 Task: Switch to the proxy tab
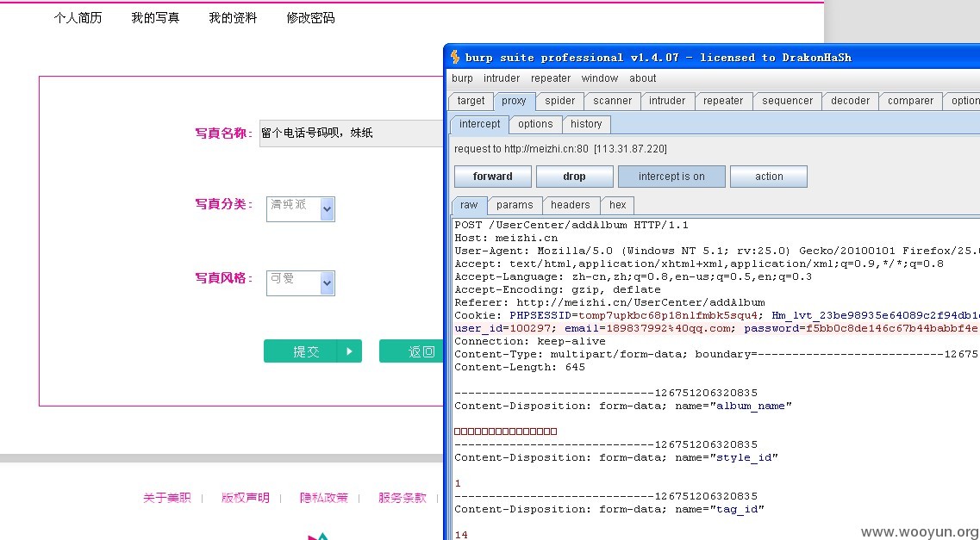(x=514, y=101)
